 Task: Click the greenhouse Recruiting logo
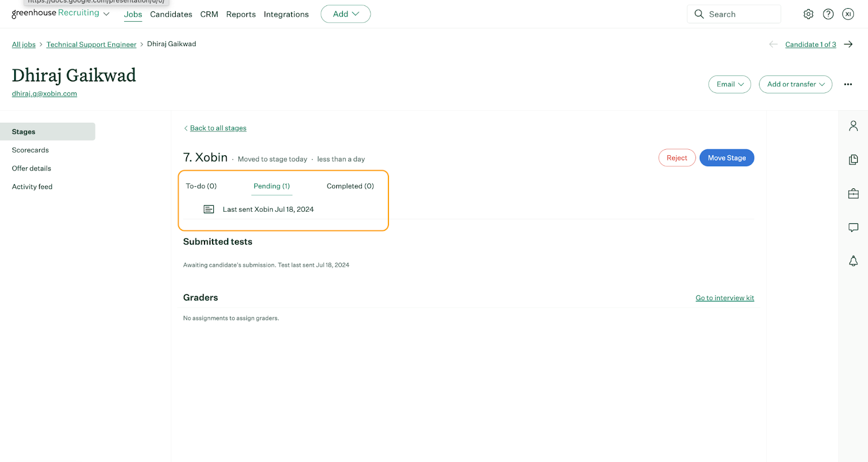tap(55, 13)
